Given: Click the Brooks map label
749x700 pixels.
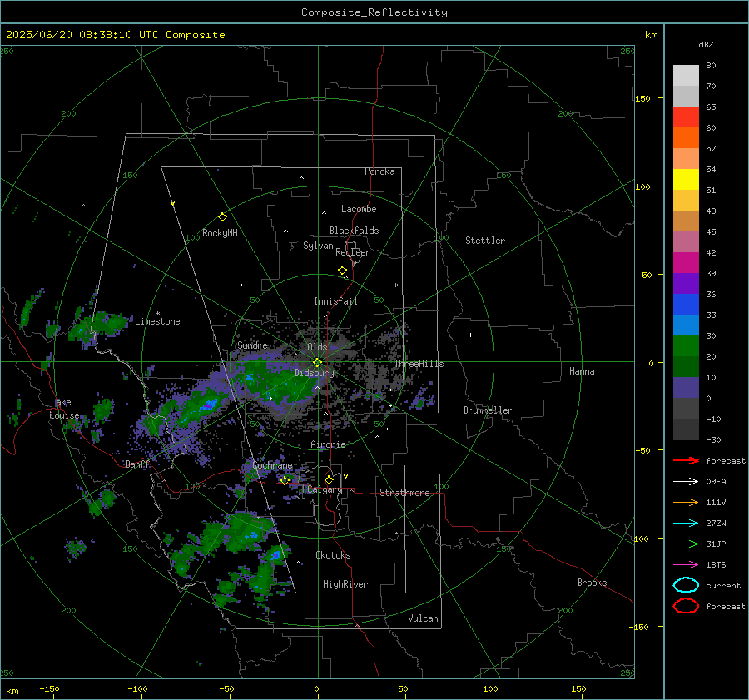Looking at the screenshot, I should coord(592,583).
